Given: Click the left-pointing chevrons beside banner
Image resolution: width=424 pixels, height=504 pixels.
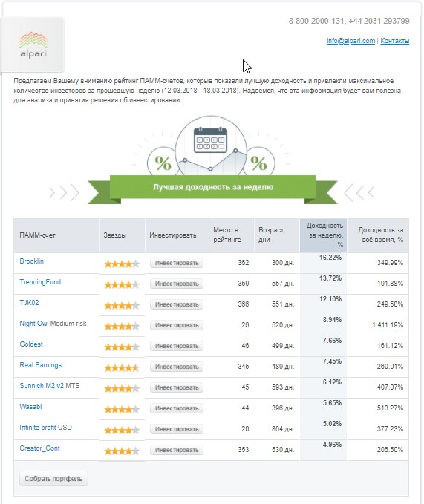Looking at the screenshot, I should click(x=359, y=192).
